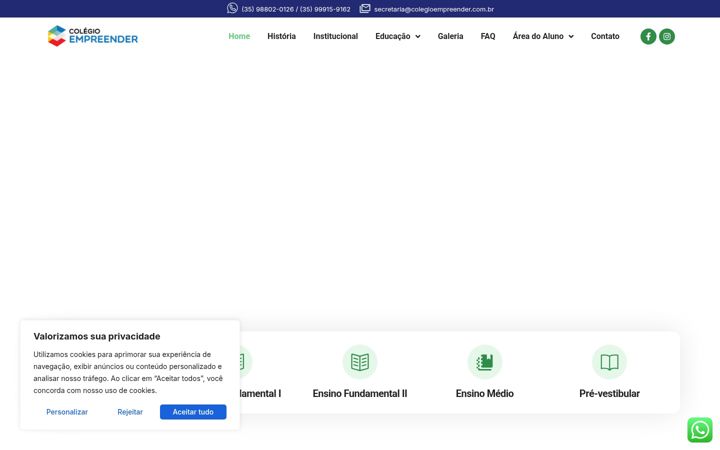Screen dimensions: 720x450
Task: Open the Contato menu item
Action: (x=605, y=36)
